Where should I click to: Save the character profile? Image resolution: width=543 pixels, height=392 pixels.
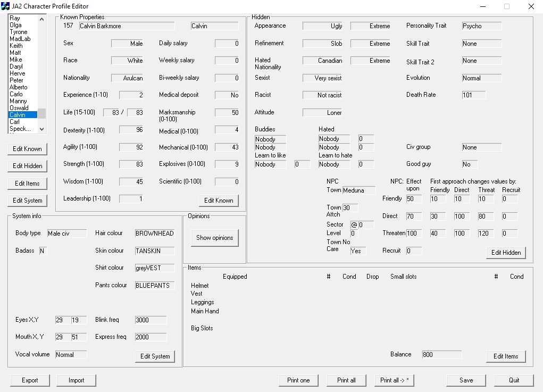466,380
